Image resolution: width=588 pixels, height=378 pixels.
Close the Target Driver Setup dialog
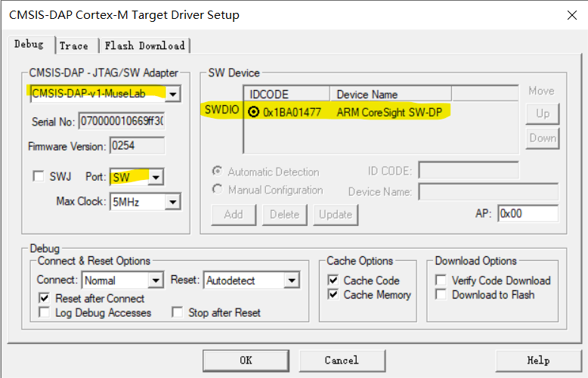pyautogui.click(x=572, y=15)
